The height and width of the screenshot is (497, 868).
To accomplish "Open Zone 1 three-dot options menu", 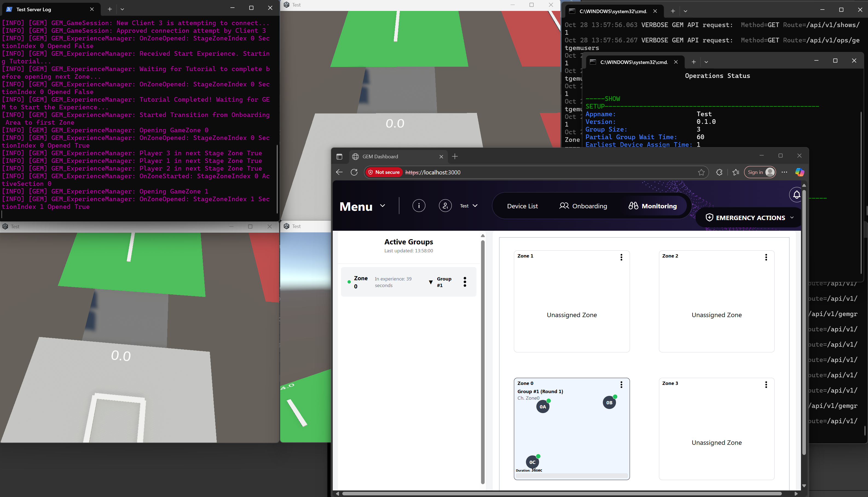I will click(x=621, y=257).
